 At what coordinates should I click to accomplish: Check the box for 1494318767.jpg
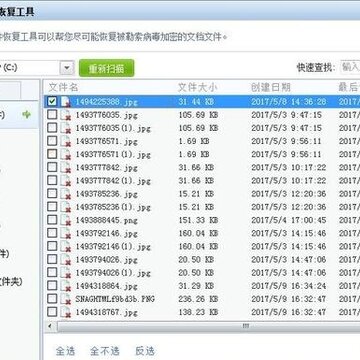[x=52, y=312]
